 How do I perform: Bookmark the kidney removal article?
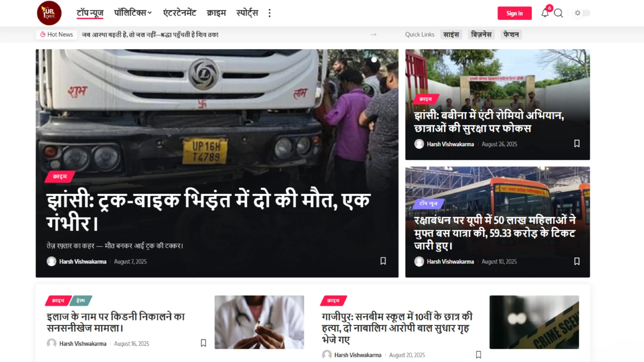pos(203,343)
